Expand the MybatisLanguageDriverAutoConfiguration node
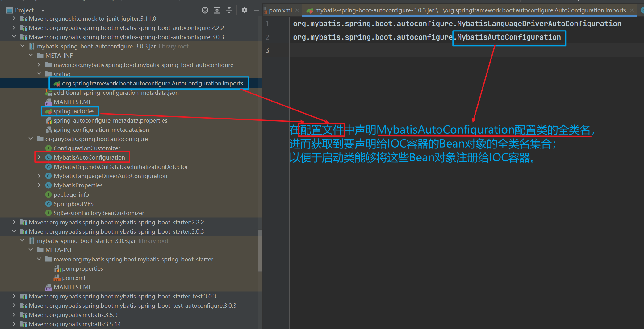 point(39,176)
